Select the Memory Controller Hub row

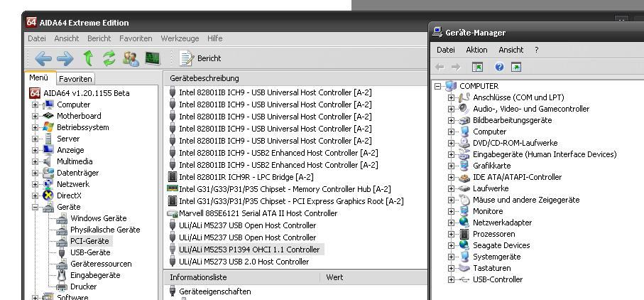tap(285, 189)
